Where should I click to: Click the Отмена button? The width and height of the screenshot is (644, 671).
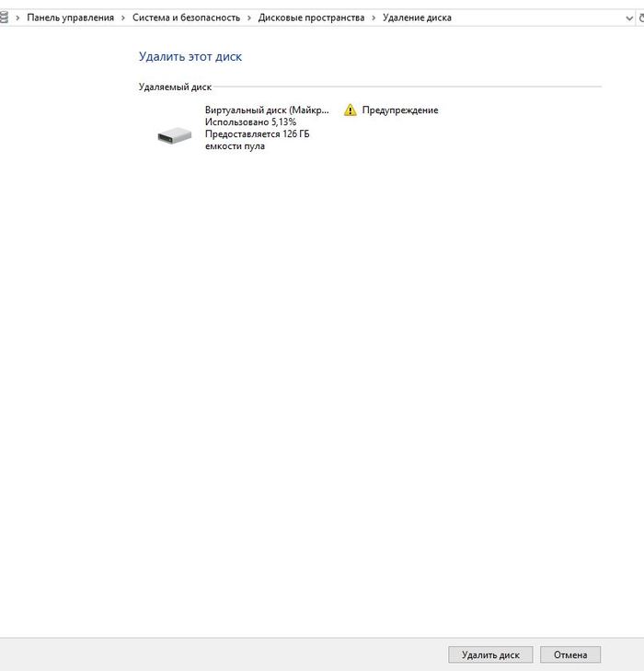[x=570, y=654]
